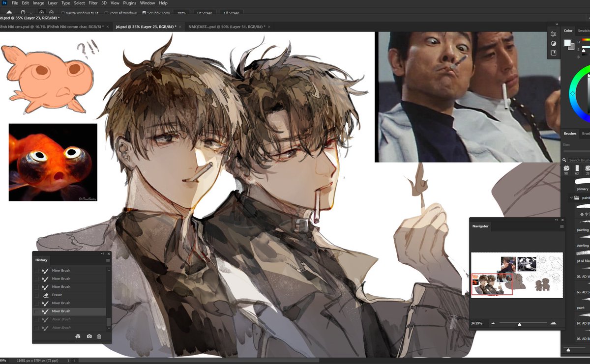Click the Eraser icon in History list
This screenshot has width=590, height=364.
45,295
